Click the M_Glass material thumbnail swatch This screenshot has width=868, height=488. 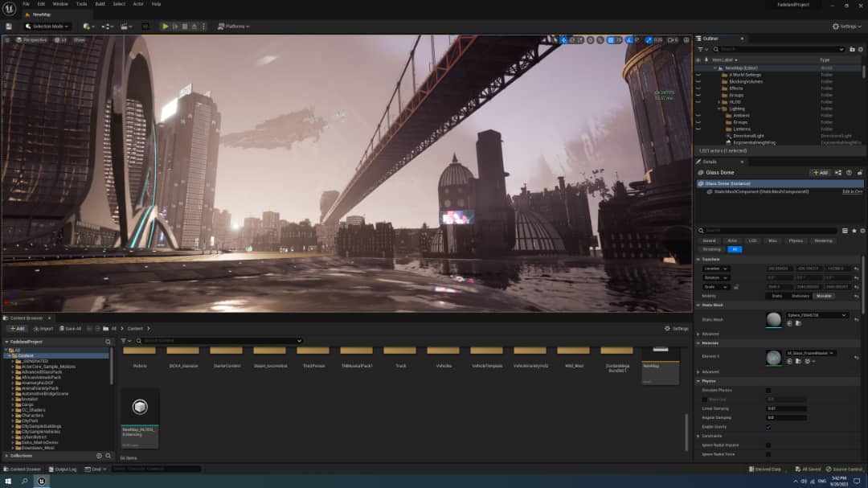tap(773, 357)
